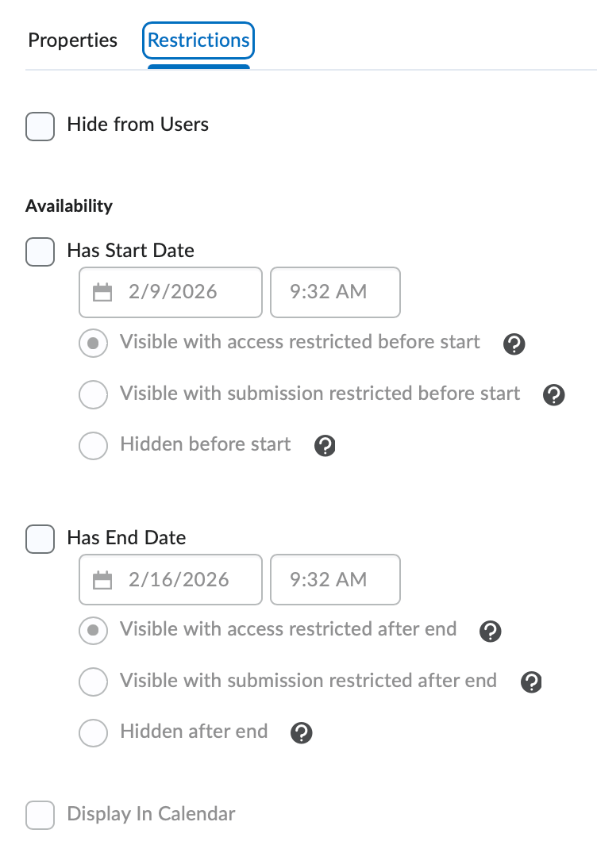Click help icon beside "Hidden after end"
Screen dimensions: 597x868
(x=301, y=733)
